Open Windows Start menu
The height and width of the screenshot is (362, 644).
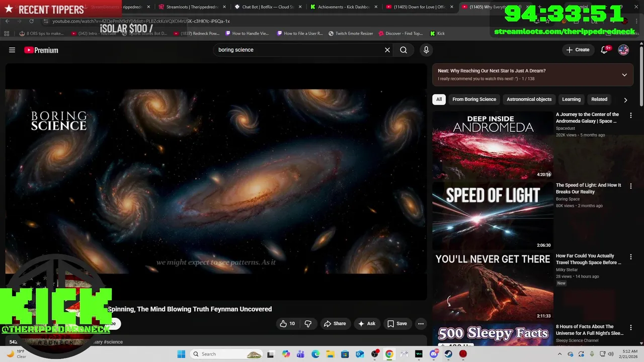[x=181, y=354]
